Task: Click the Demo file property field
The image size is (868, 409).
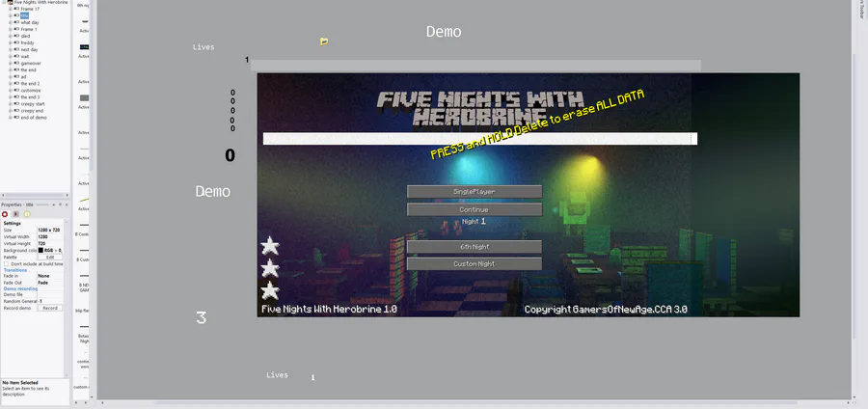Action: pyautogui.click(x=50, y=294)
